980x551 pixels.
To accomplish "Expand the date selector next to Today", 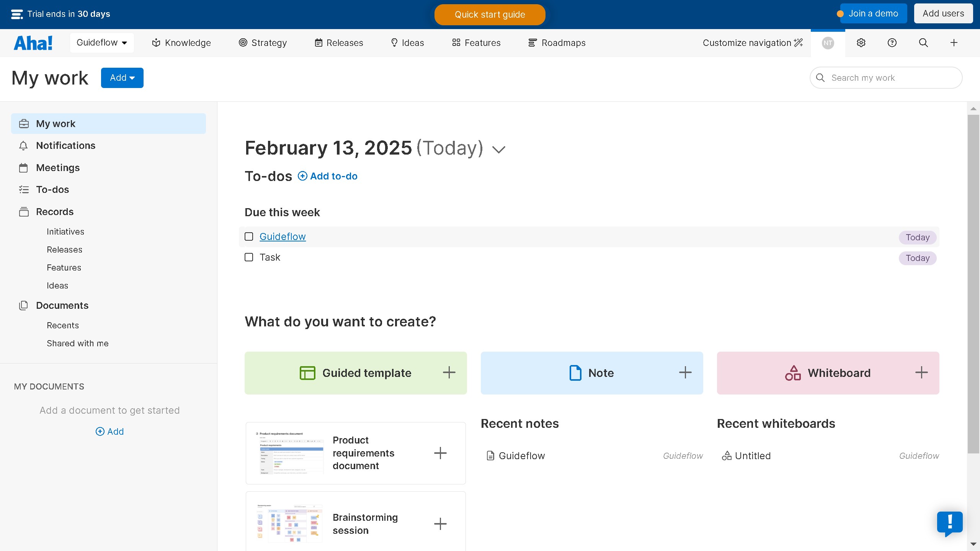I will [498, 149].
